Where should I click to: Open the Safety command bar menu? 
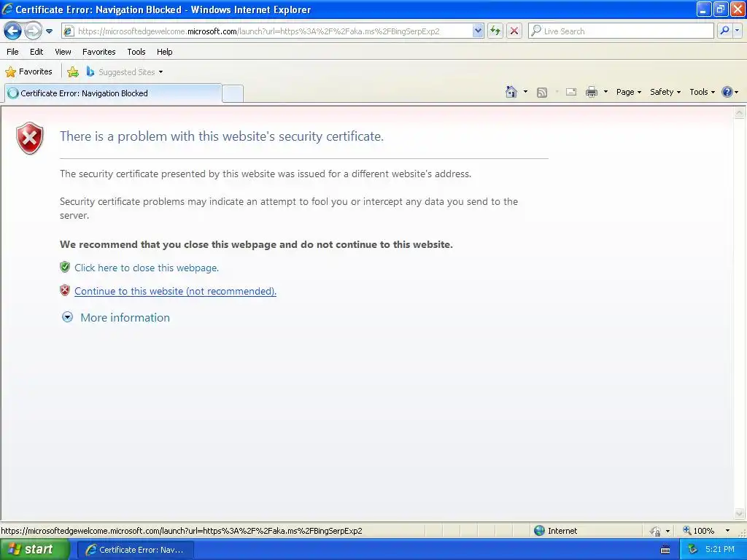(x=665, y=92)
